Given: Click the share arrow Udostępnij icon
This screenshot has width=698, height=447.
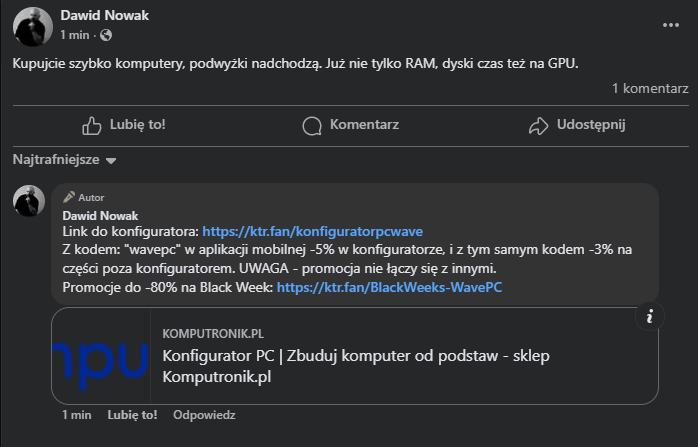Looking at the screenshot, I should point(539,125).
